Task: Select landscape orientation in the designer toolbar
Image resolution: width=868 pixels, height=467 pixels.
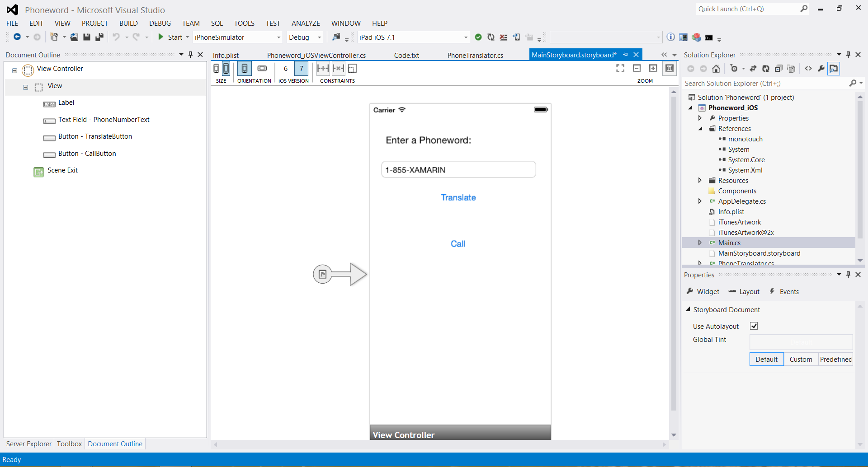Action: pos(262,69)
